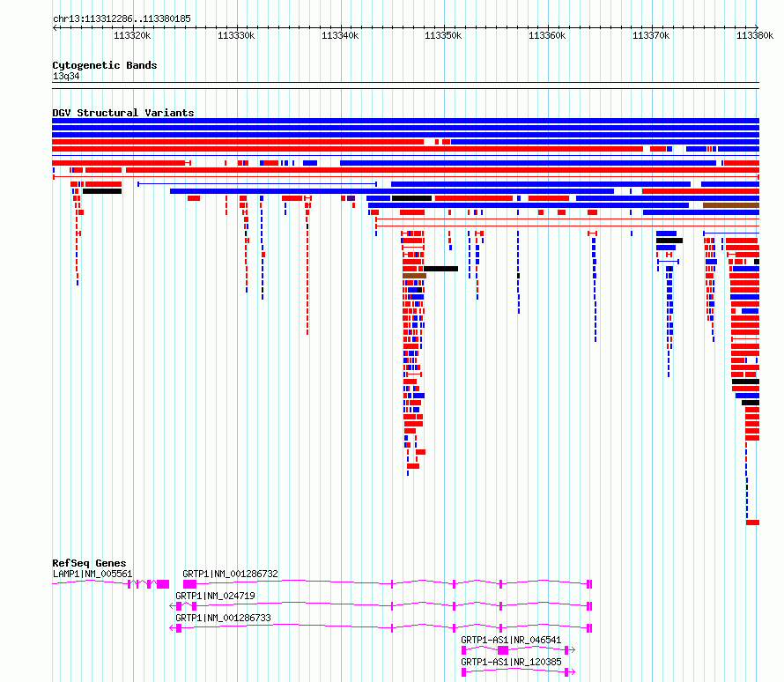Click the 113340k ruler tick label

pos(340,35)
